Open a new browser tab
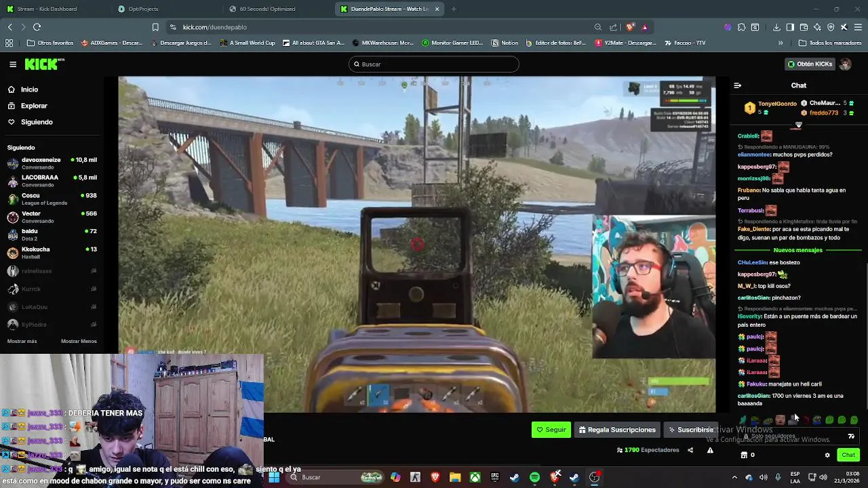The width and height of the screenshot is (868, 488). 454,9
